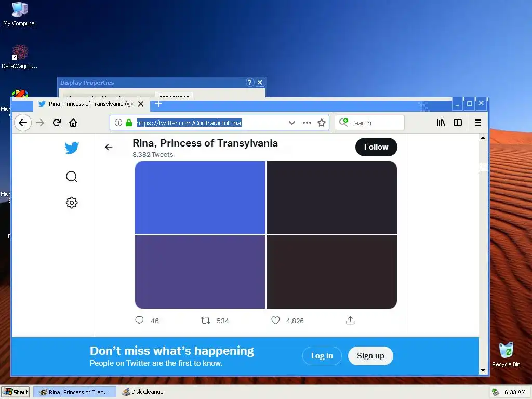This screenshot has height=399, width=532.
Task: Switch to Disk Cleanup taskbar item
Action: tap(142, 392)
